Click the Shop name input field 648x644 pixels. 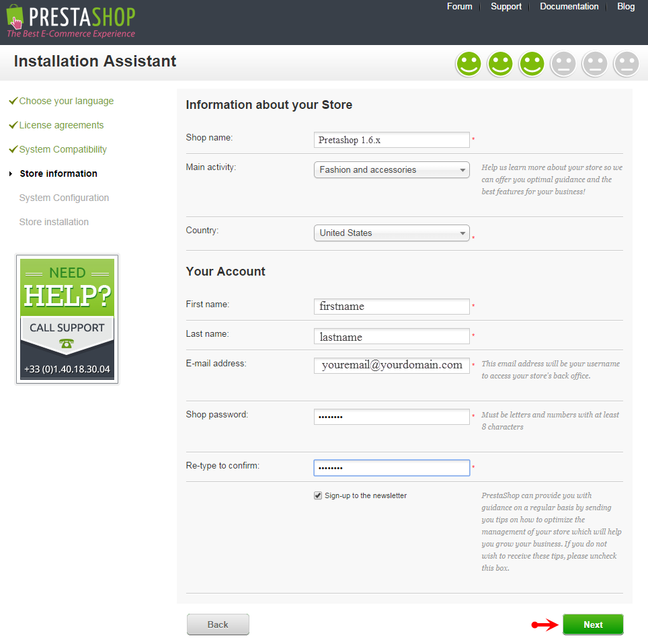tap(391, 140)
